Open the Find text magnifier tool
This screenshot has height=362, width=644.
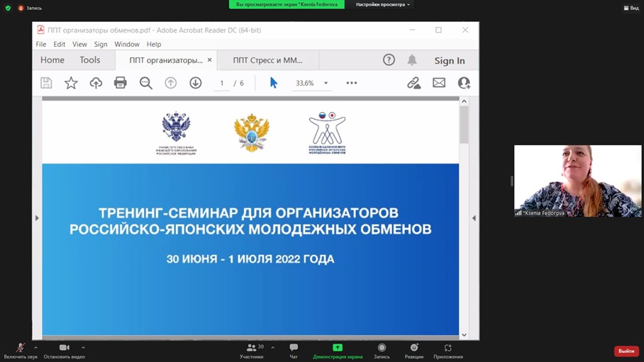point(146,83)
